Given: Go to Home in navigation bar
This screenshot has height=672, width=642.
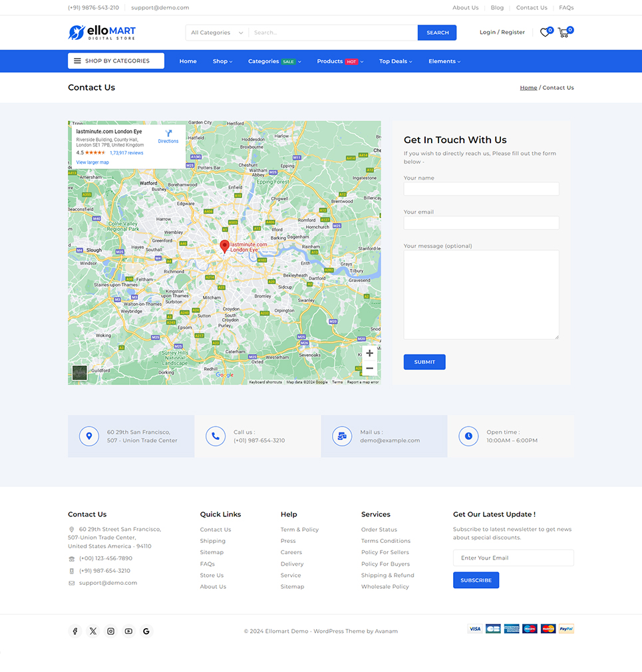Looking at the screenshot, I should click(188, 61).
